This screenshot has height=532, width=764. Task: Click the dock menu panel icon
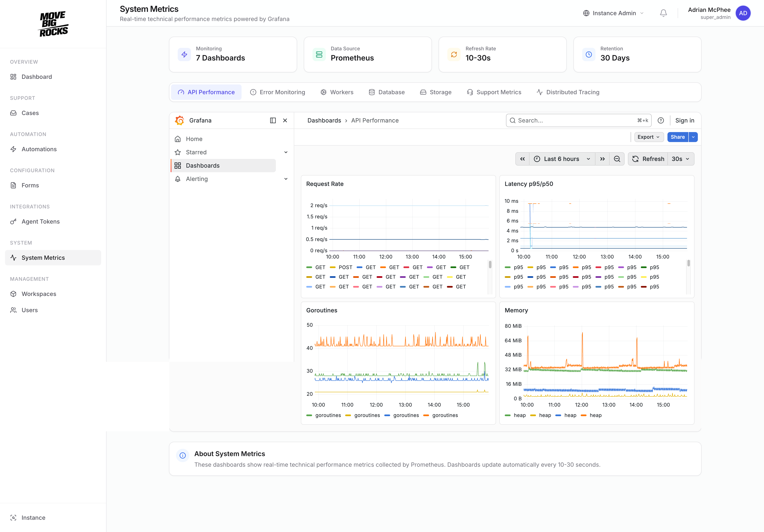pos(273,120)
